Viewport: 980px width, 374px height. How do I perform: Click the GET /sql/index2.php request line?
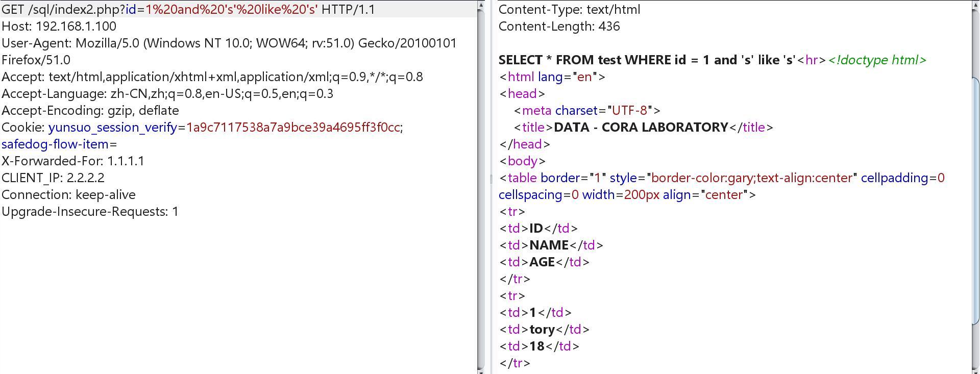tap(188, 9)
